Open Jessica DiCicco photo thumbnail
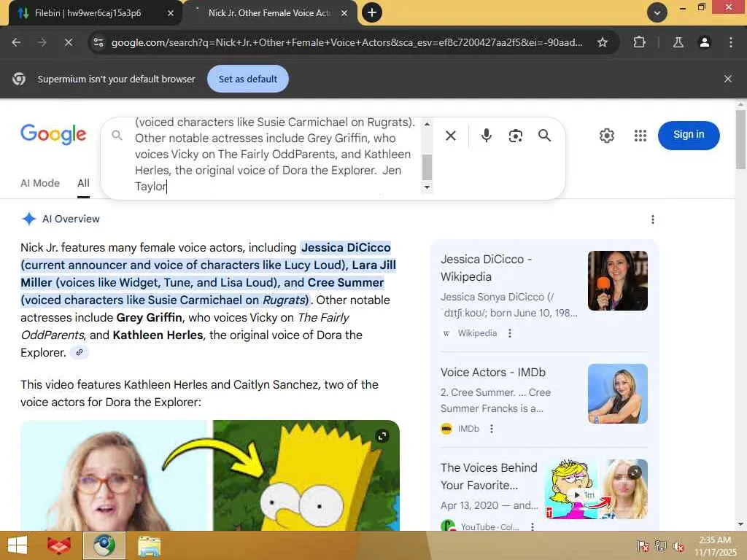Viewport: 747px width, 560px height. [617, 281]
